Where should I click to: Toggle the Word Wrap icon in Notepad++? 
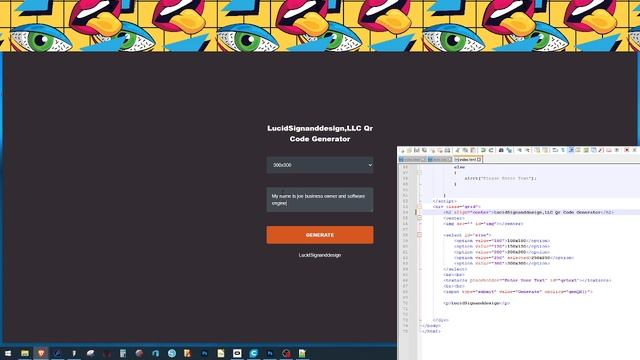click(x=554, y=150)
